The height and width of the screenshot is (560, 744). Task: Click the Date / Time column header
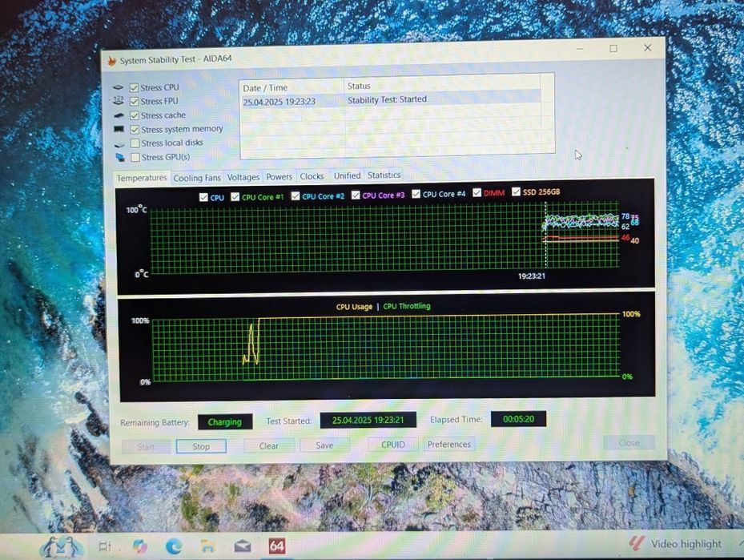[292, 87]
